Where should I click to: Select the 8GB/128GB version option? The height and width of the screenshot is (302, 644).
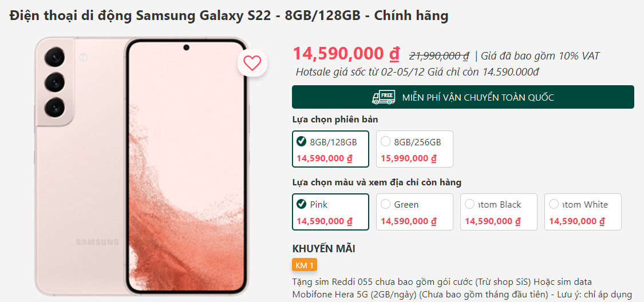[331, 149]
